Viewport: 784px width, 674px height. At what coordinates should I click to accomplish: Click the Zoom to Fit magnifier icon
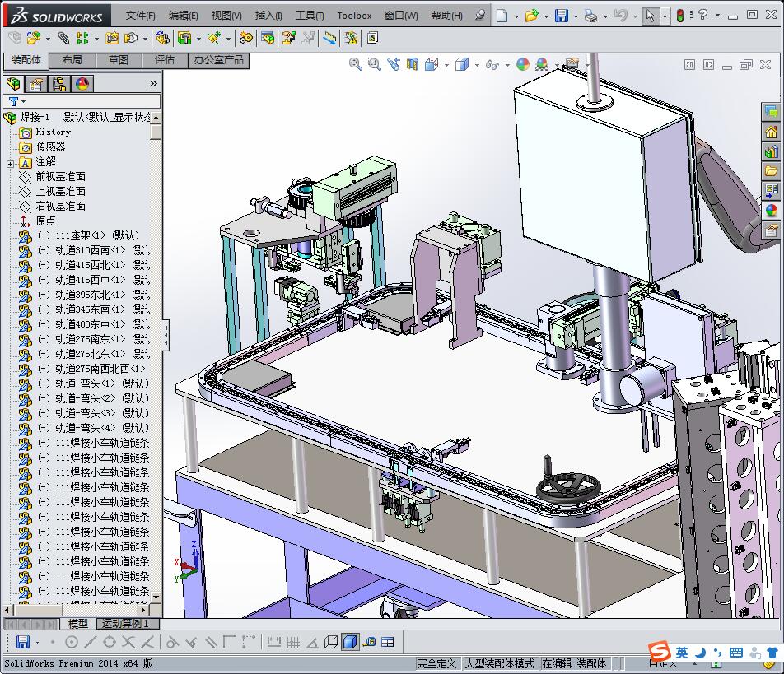coord(356,64)
